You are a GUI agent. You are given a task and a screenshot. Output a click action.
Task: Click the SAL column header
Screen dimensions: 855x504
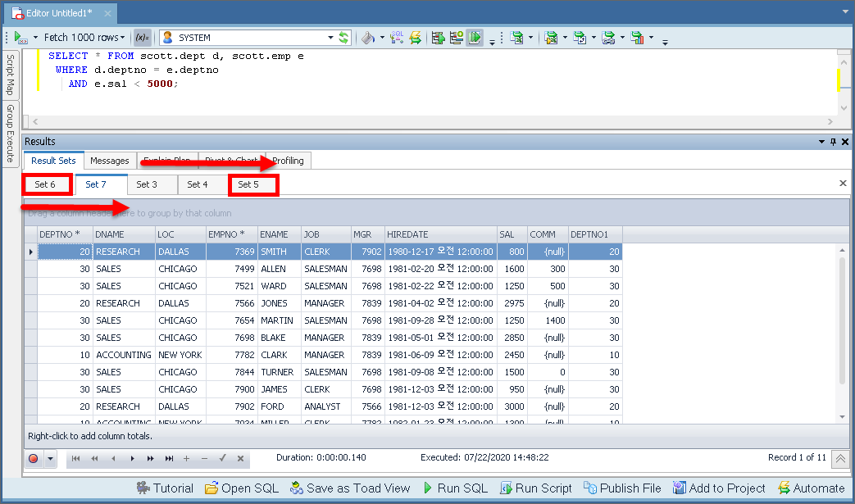[512, 234]
